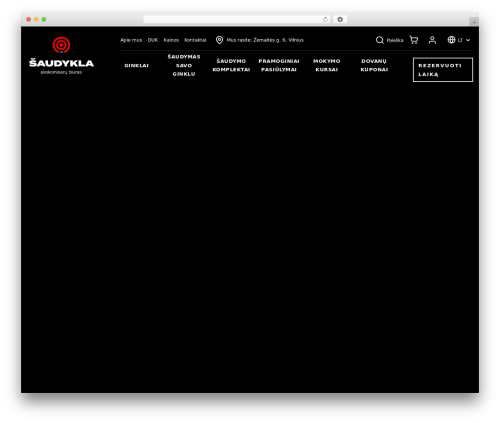Open the shopping cart
Screen dimensions: 500x423
[x=414, y=40]
